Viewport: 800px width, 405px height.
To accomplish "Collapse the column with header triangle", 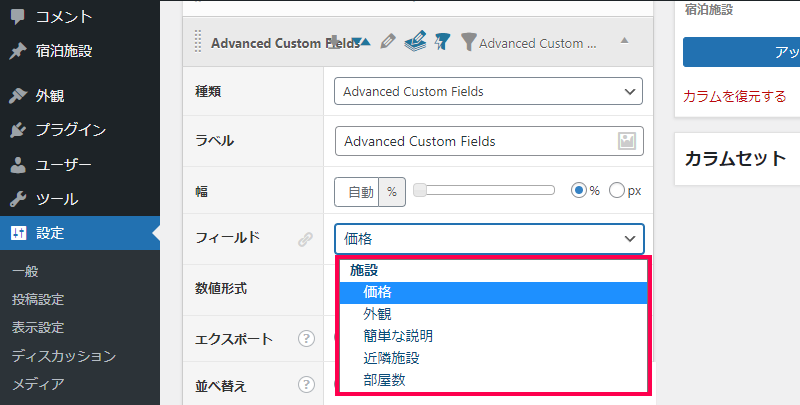I will coord(624,40).
